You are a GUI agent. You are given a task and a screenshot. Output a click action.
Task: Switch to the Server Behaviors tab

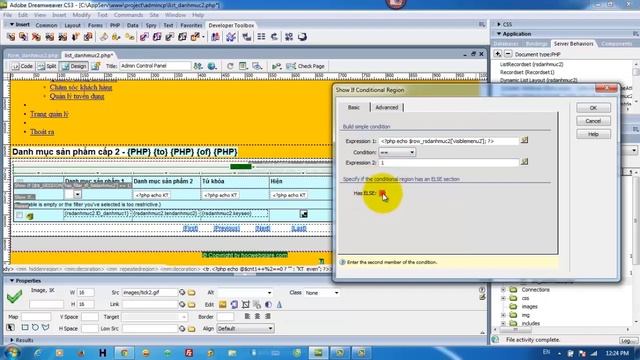click(x=573, y=44)
